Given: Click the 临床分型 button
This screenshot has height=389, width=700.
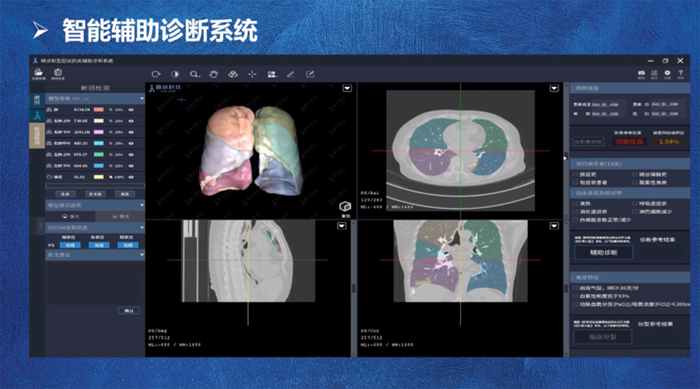Looking at the screenshot, I should [x=603, y=337].
